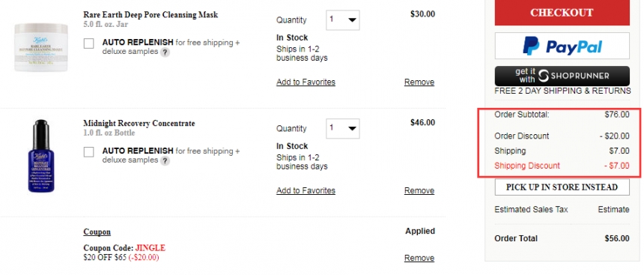Click PICK UP IN STORE INSTEAD button
The width and height of the screenshot is (644, 275).
point(562,187)
